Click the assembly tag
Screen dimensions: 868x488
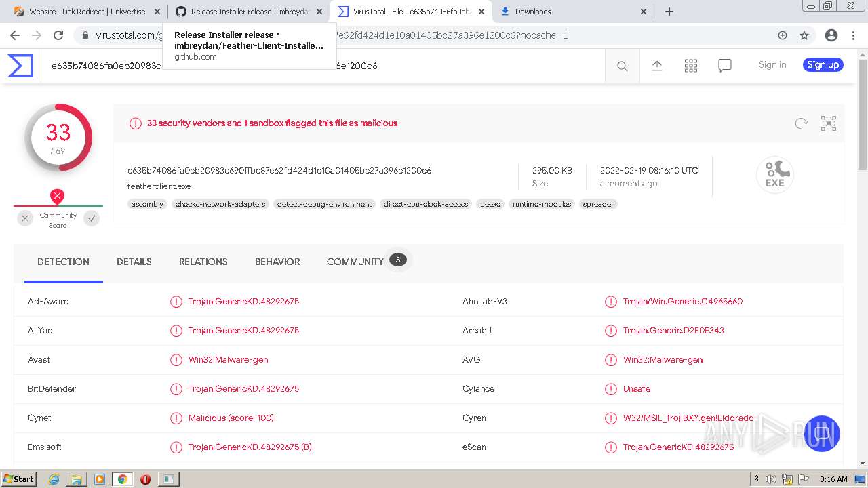(x=148, y=204)
